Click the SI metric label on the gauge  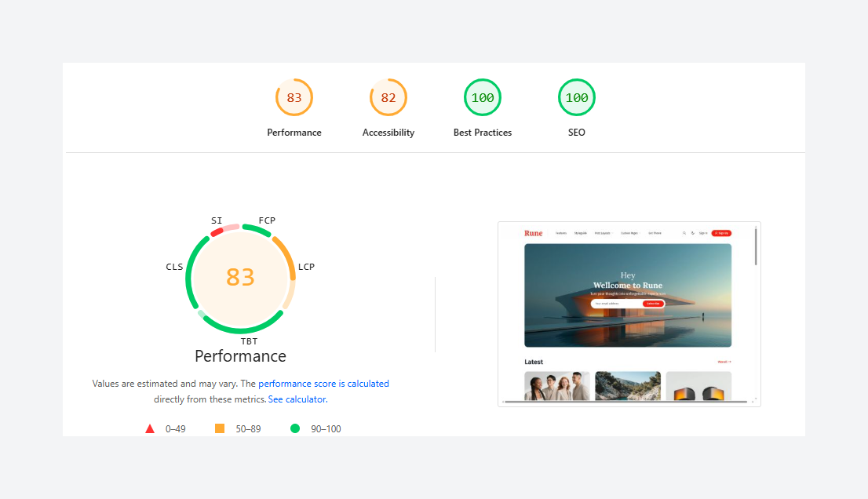[217, 220]
